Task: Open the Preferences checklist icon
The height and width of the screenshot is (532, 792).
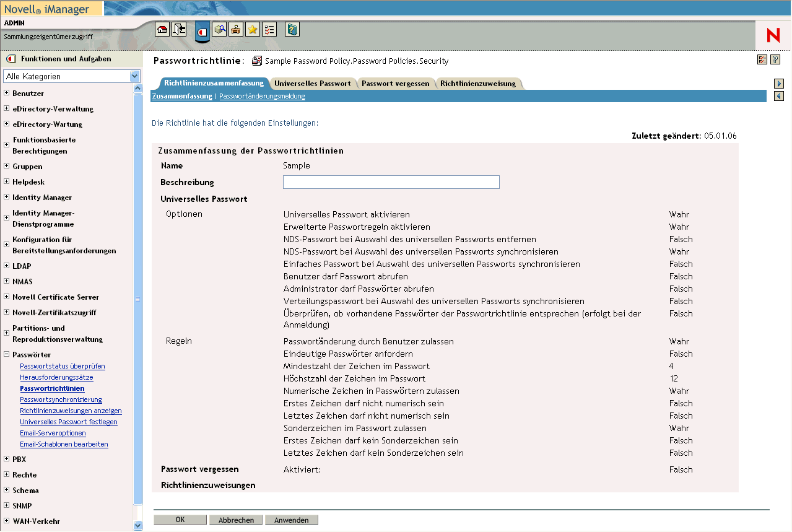Action: click(x=269, y=29)
